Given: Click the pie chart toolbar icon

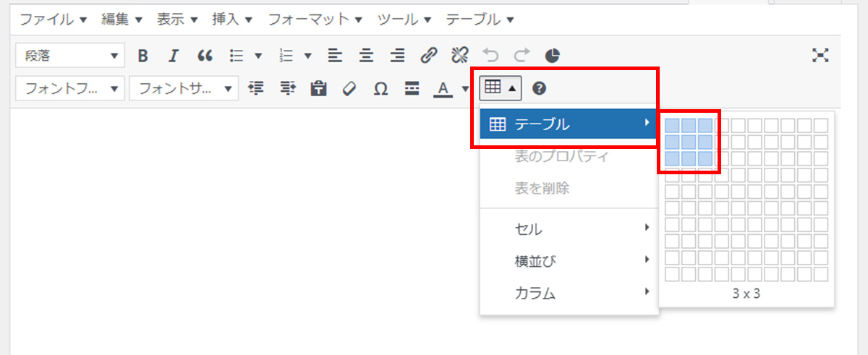Looking at the screenshot, I should pos(552,55).
